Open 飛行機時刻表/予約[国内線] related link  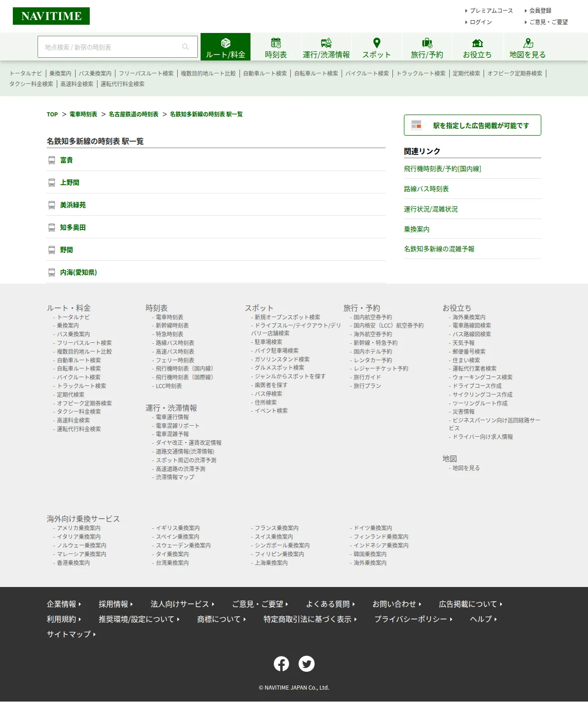tap(442, 169)
